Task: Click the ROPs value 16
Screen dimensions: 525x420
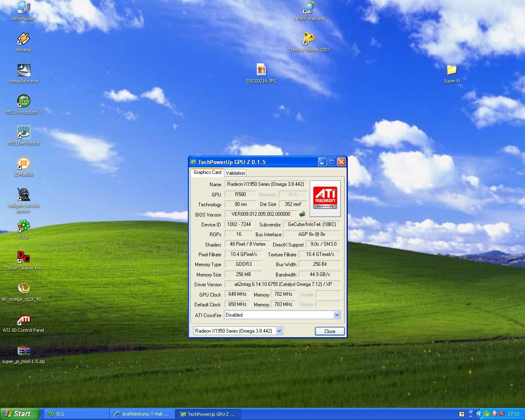Action: click(x=239, y=234)
